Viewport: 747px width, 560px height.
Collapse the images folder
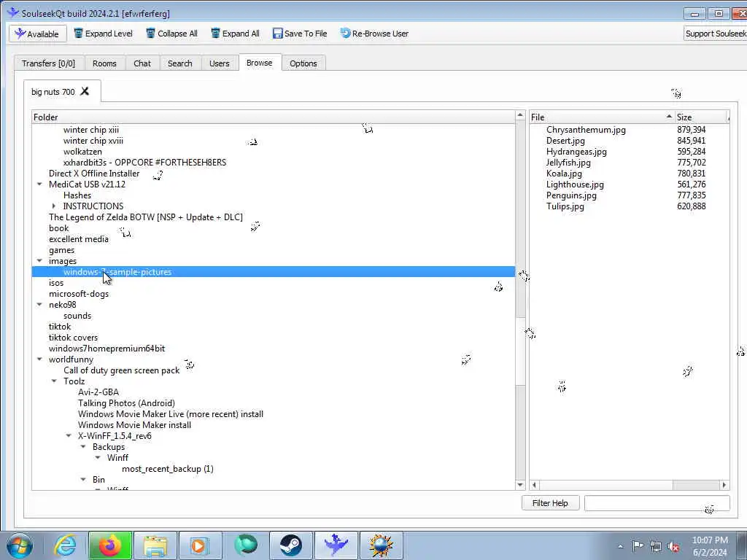pyautogui.click(x=39, y=261)
